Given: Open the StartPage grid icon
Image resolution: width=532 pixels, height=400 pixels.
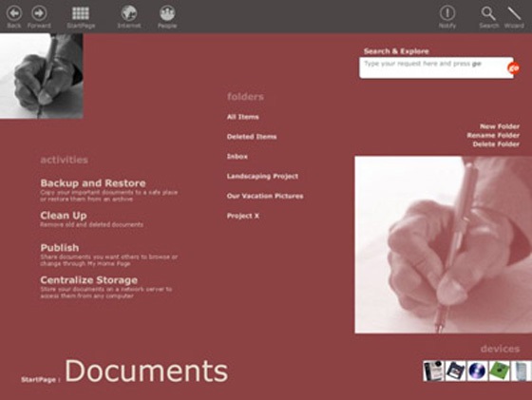Looking at the screenshot, I should (81, 13).
